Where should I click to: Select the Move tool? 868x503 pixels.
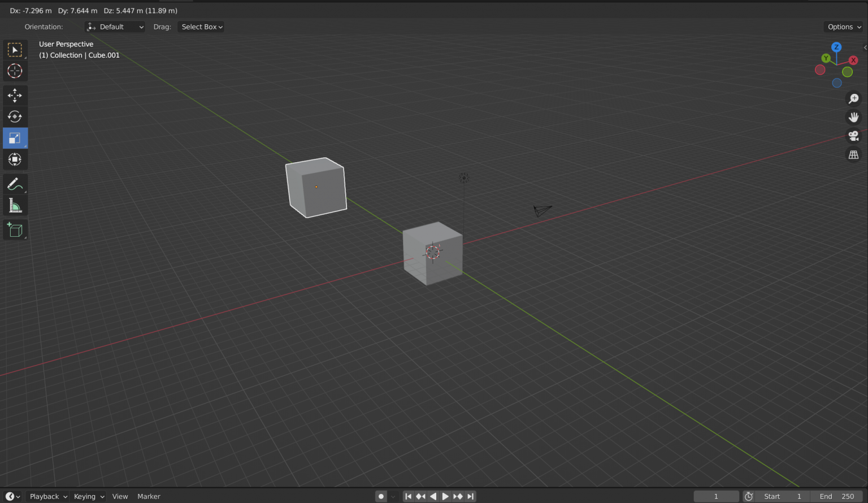point(15,96)
